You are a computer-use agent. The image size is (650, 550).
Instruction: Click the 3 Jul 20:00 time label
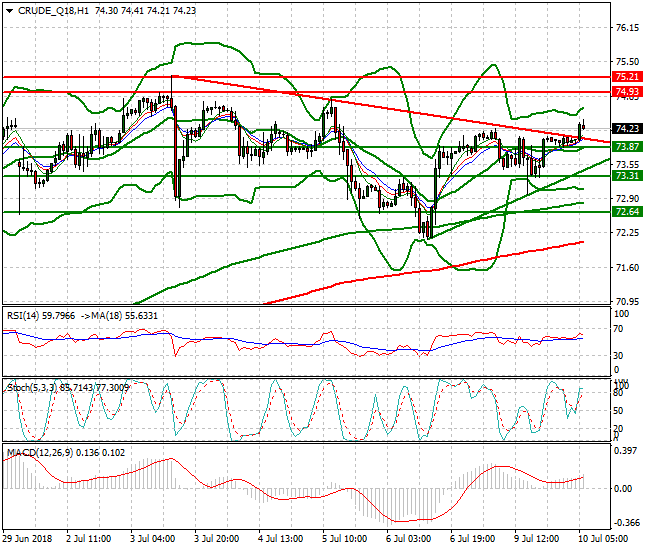[216, 539]
